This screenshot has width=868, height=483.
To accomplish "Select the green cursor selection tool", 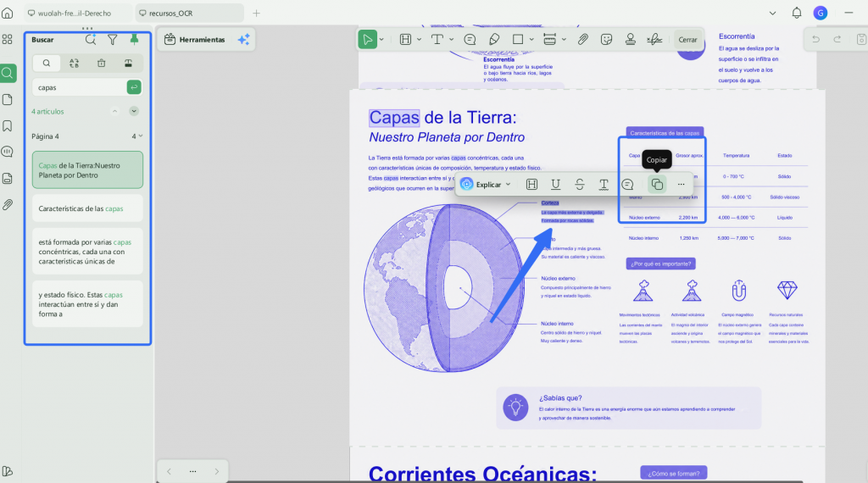I will (367, 39).
